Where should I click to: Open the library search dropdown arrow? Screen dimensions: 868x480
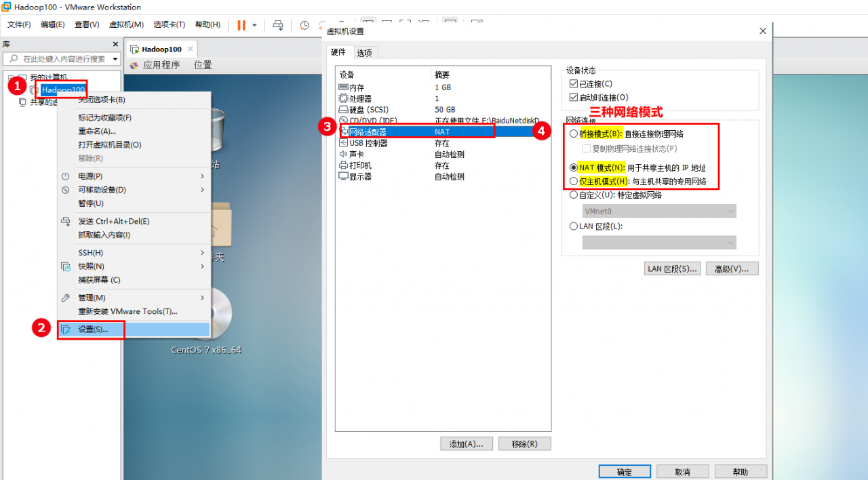click(115, 59)
